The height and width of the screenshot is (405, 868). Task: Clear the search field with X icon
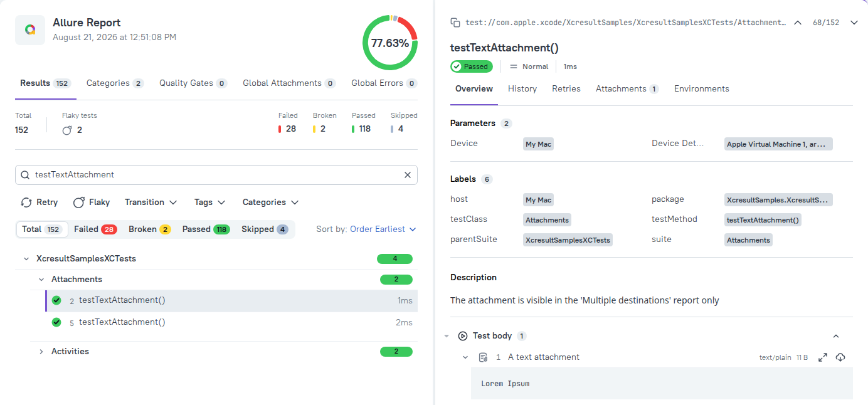(408, 175)
